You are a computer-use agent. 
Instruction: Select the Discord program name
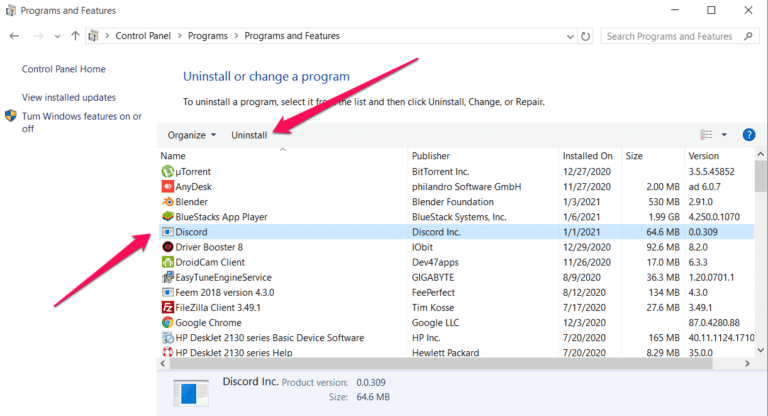point(192,232)
